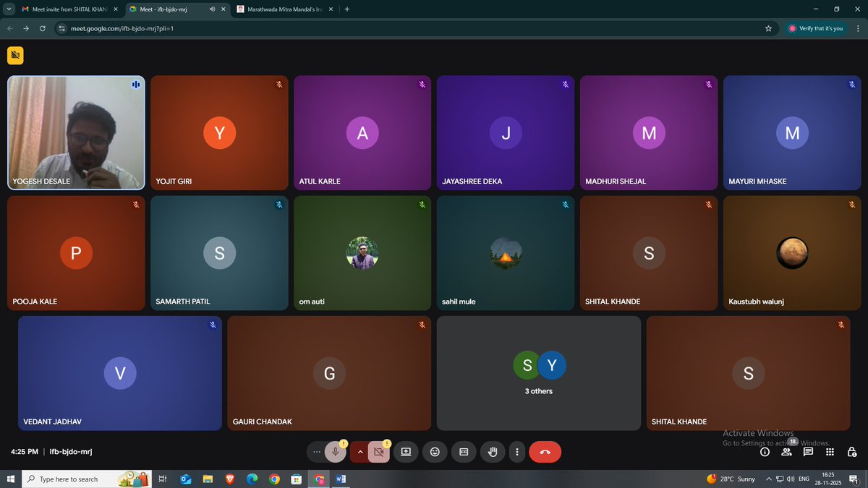Viewport: 868px width, 488px height.
Task: Open Outlook from the taskbar
Action: [185, 479]
